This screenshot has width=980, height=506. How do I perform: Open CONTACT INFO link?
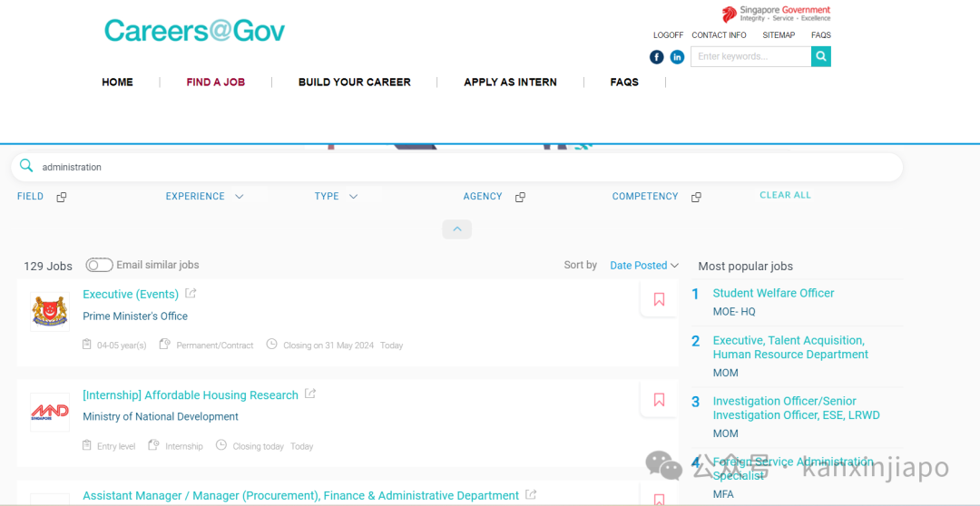pyautogui.click(x=719, y=35)
